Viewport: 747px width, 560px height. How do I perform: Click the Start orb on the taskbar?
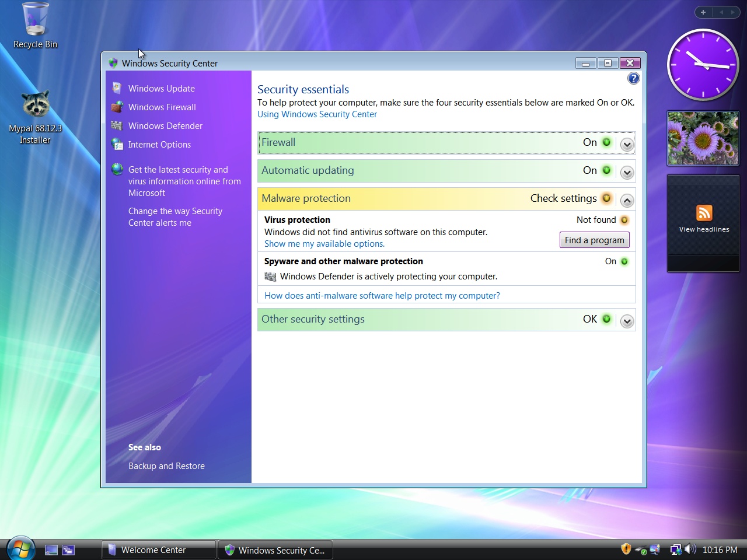pos(20,549)
